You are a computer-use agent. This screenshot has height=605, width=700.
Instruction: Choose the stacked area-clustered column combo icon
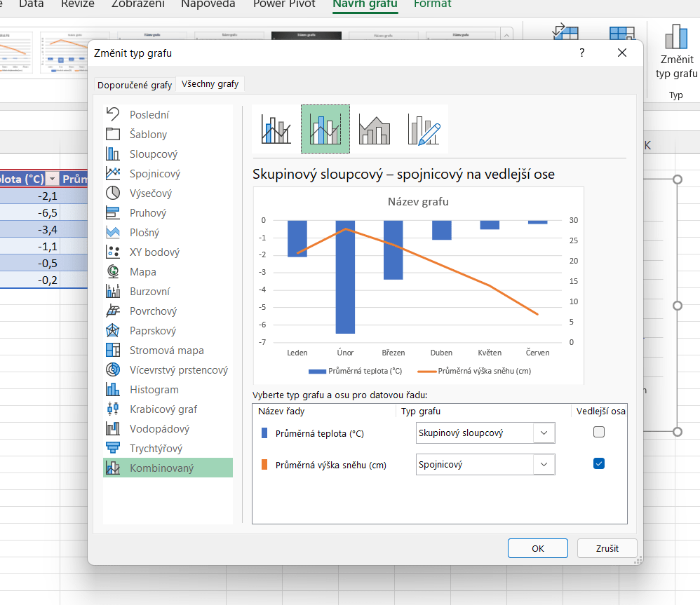pos(374,129)
